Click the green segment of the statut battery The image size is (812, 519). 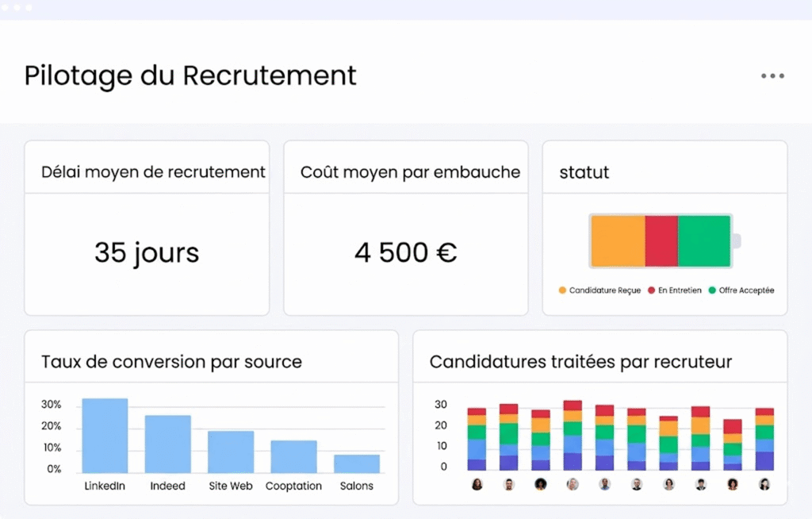pyautogui.click(x=704, y=241)
